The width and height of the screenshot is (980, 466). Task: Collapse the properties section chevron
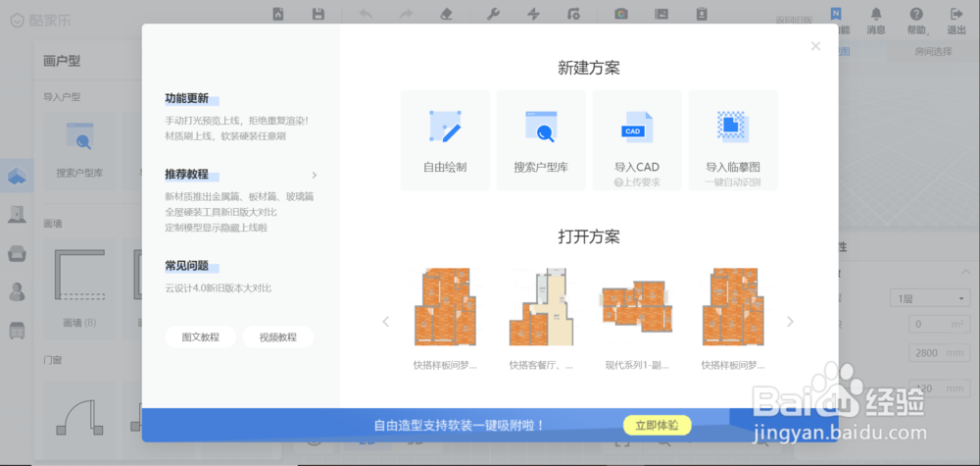(x=965, y=272)
